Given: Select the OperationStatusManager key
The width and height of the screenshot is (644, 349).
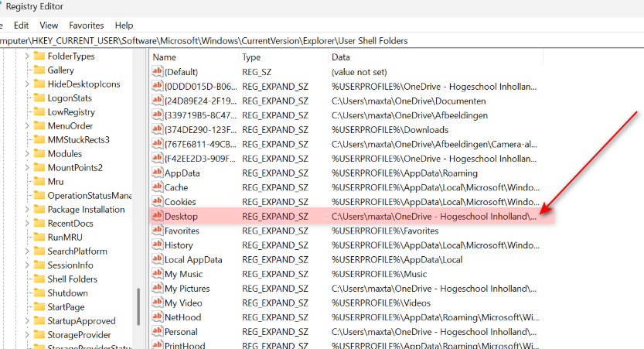Looking at the screenshot, I should pyautogui.click(x=90, y=196).
